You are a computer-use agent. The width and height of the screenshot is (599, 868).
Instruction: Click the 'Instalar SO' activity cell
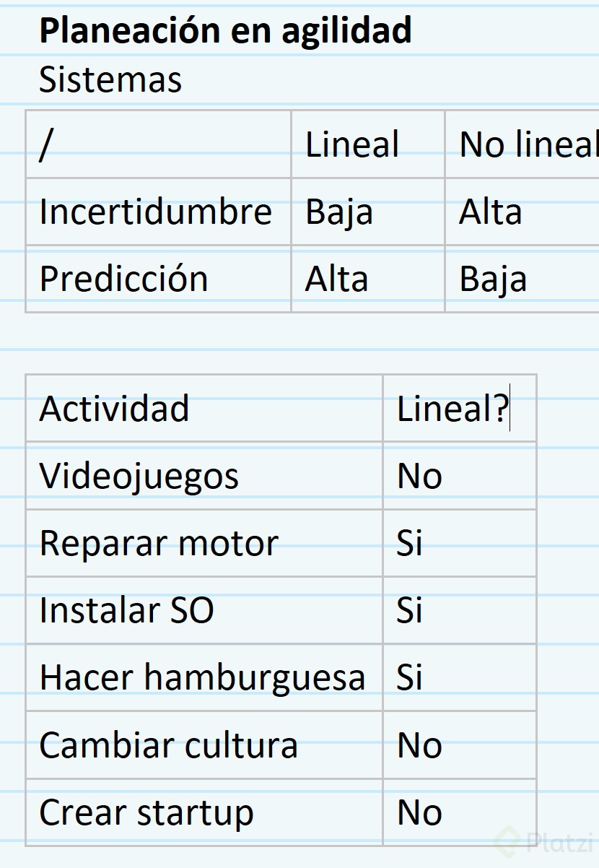click(x=126, y=610)
